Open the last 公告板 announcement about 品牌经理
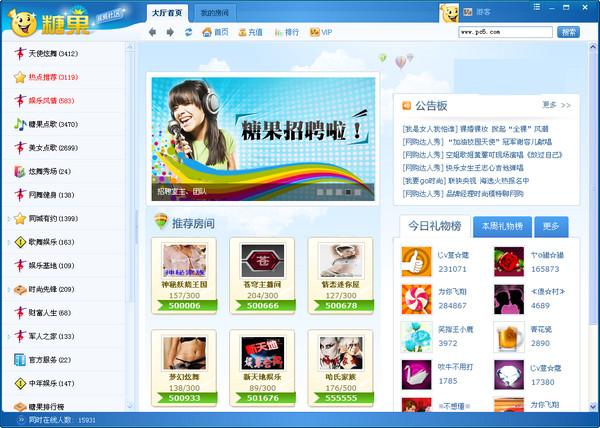The height and width of the screenshot is (428, 600). click(x=463, y=194)
